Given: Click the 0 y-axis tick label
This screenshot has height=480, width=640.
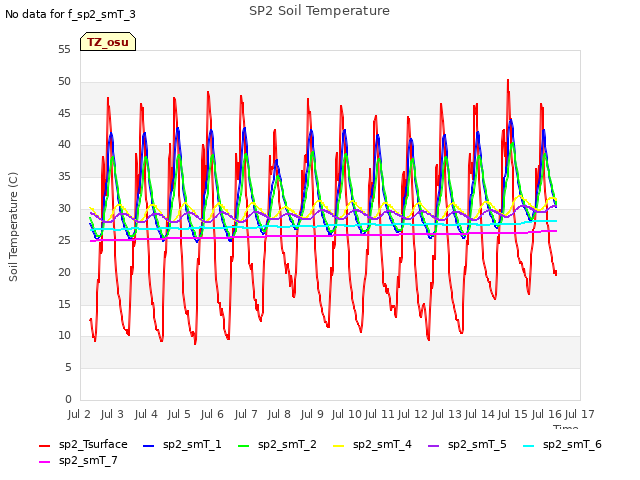Looking at the screenshot, I should [68, 399].
